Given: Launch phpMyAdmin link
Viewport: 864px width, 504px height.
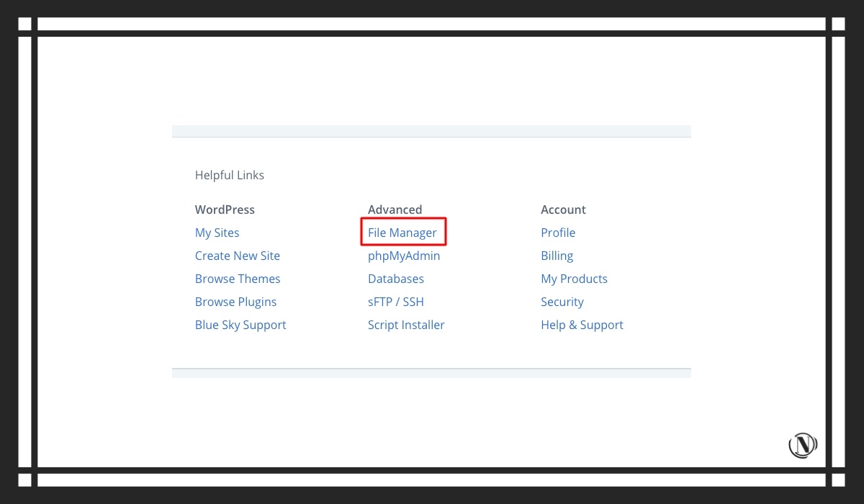Looking at the screenshot, I should [404, 256].
